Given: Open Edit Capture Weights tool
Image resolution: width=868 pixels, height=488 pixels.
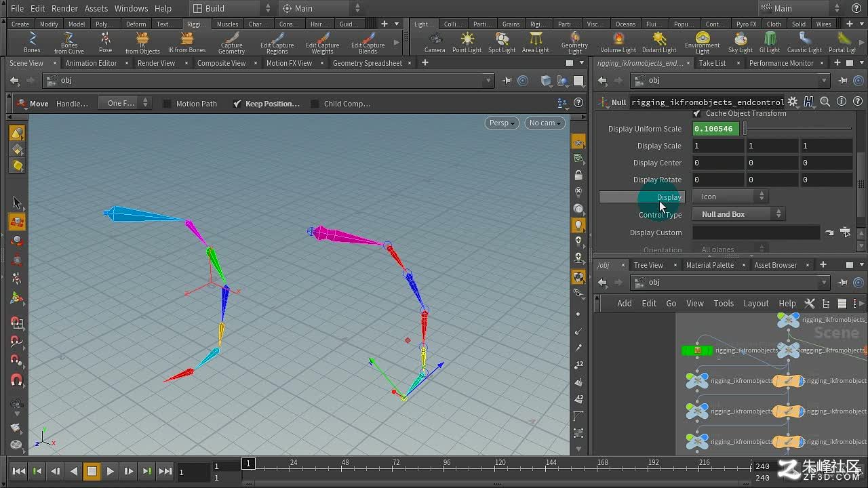Looking at the screenshot, I should [322, 43].
